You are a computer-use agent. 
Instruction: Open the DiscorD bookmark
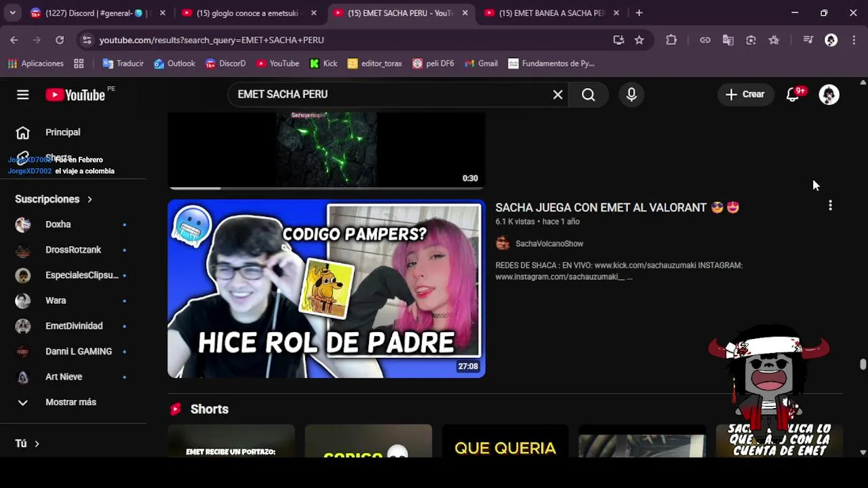pos(225,64)
